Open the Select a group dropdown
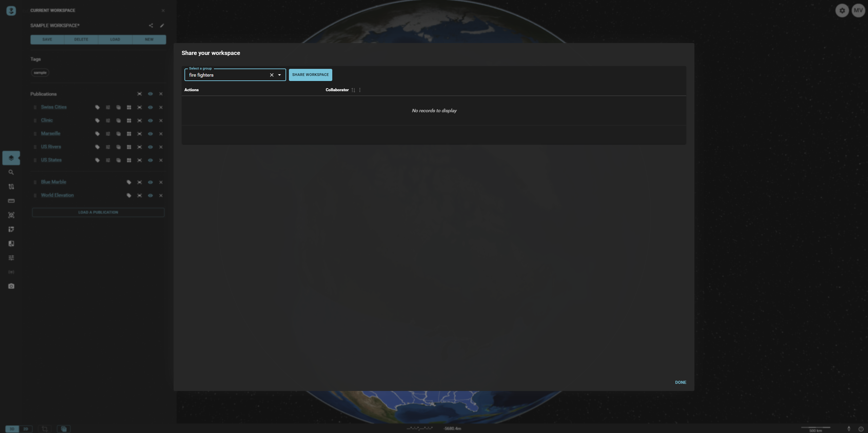This screenshot has height=433, width=868. 279,75
